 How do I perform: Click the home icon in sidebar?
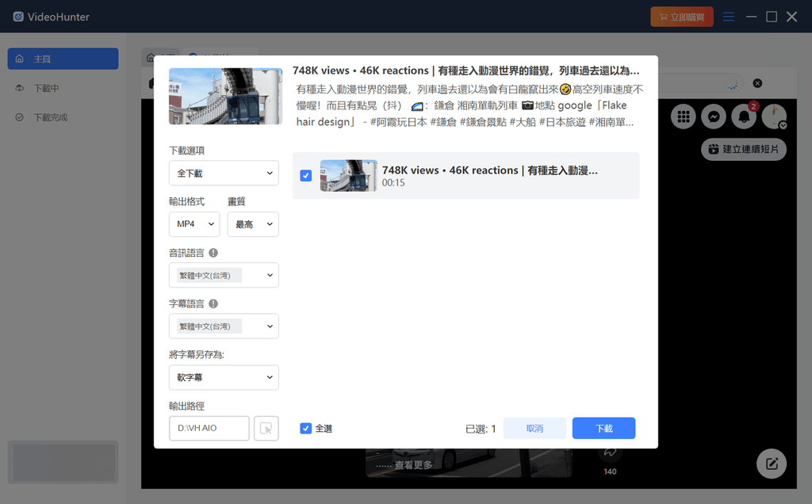[x=20, y=59]
